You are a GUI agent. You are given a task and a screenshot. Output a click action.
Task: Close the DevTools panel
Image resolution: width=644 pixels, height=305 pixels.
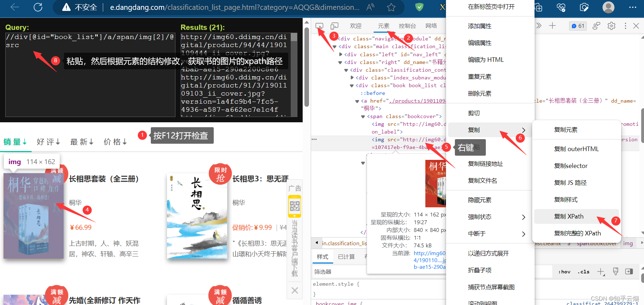pyautogui.click(x=636, y=26)
